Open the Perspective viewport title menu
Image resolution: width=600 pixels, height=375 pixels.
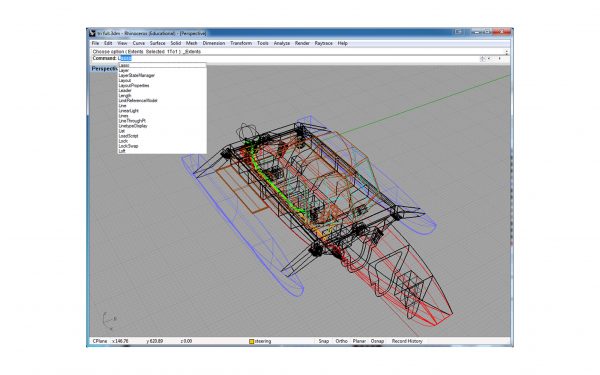tap(104, 69)
